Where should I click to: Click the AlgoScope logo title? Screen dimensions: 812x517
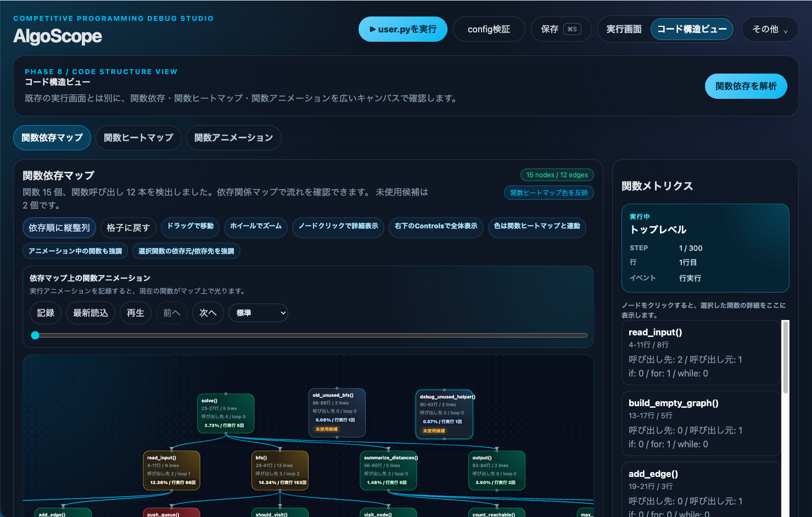tap(58, 36)
